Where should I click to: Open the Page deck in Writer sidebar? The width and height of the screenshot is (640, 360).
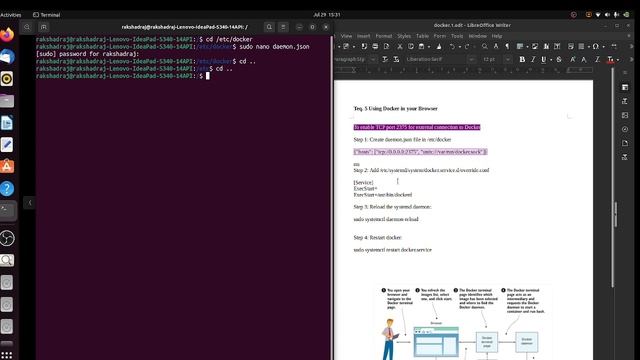click(625, 143)
